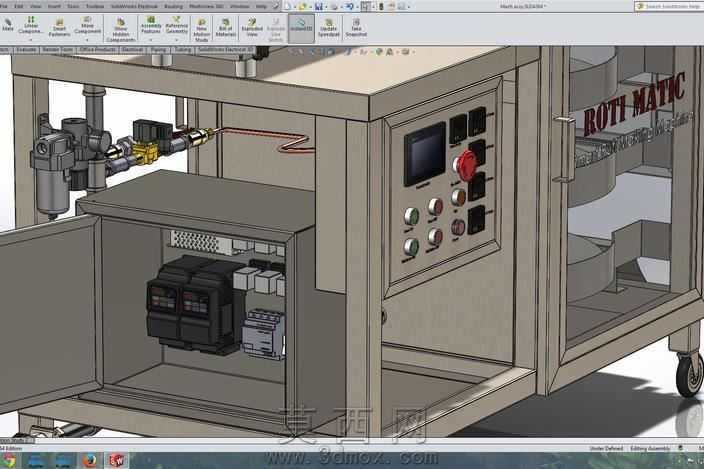Screen dimensions: 704x469
Task: Open the Tools menu
Action: tap(73, 6)
